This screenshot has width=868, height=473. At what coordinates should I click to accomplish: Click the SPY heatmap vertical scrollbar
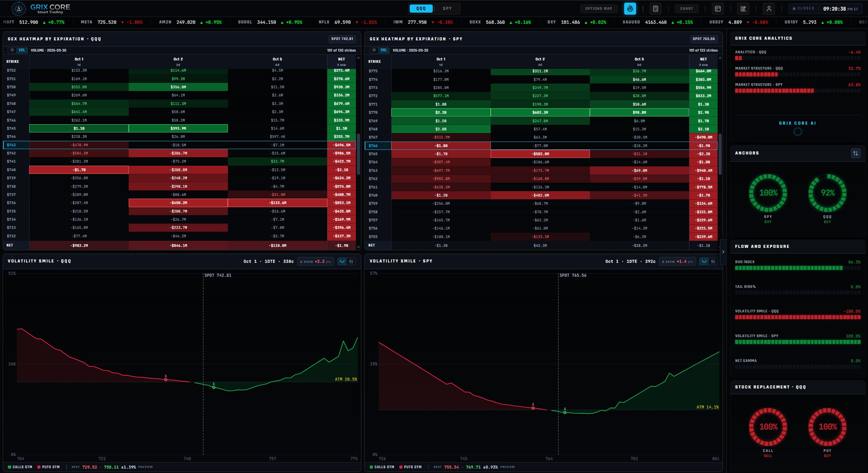720,154
